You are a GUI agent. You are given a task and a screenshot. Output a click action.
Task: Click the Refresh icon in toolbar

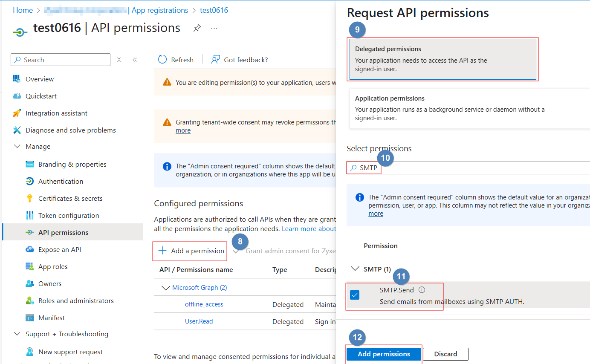(x=162, y=59)
